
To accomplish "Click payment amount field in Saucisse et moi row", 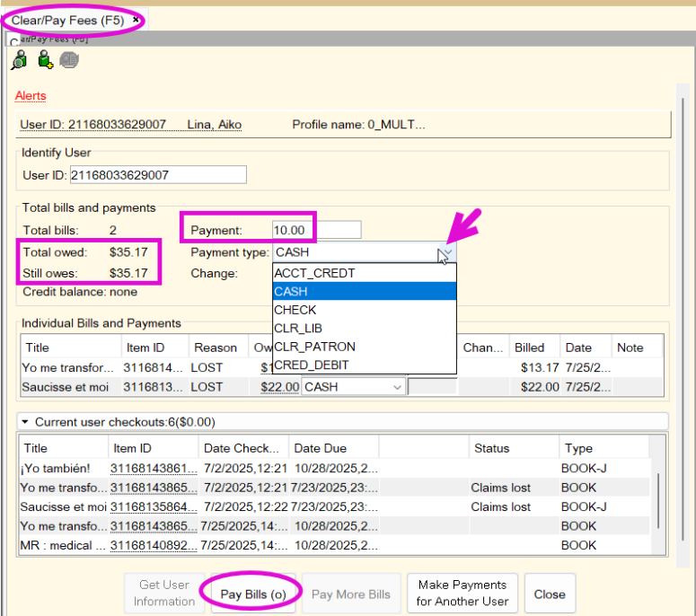I will (432, 386).
